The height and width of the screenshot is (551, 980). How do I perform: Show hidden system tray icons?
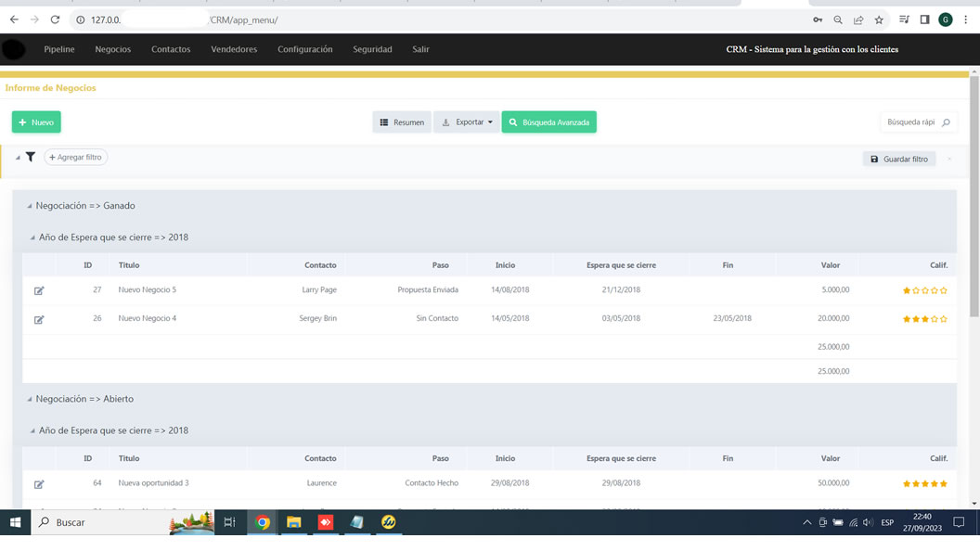(806, 522)
